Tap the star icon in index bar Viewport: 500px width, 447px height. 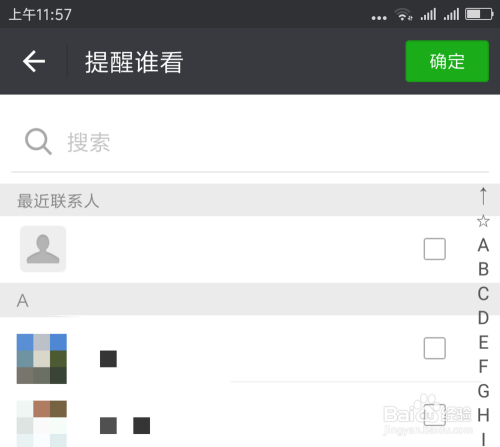(x=483, y=221)
